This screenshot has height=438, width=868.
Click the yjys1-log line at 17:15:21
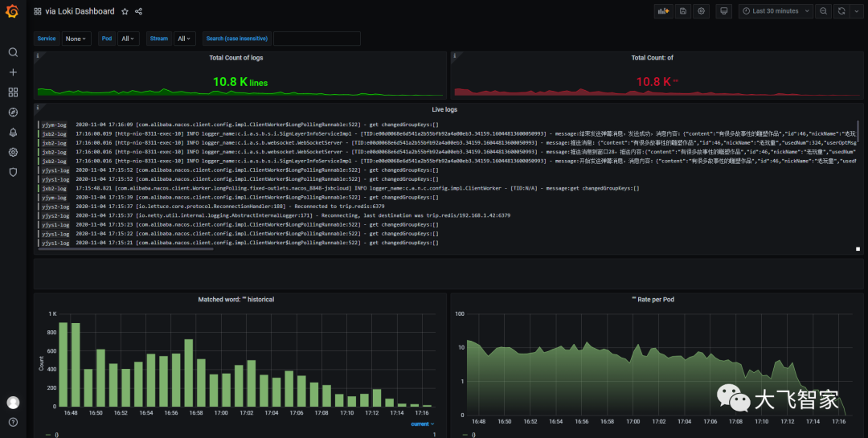point(447,243)
